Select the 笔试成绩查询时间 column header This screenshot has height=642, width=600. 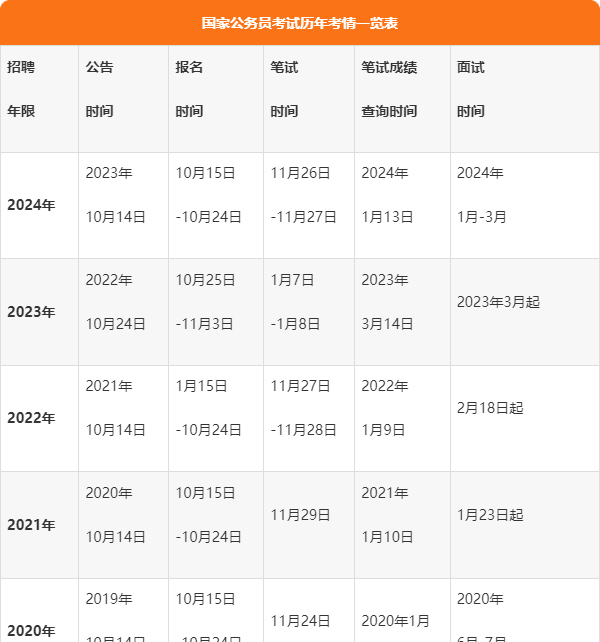[389, 89]
